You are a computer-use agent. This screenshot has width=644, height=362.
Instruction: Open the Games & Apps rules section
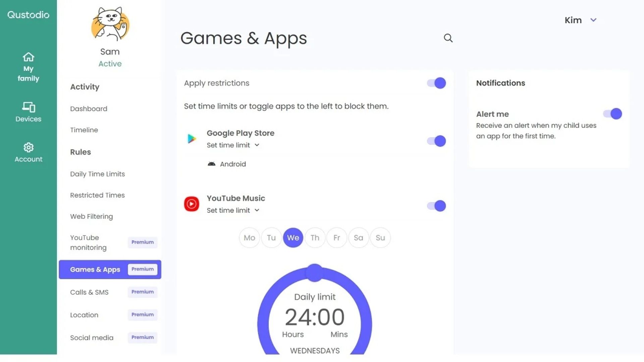95,269
